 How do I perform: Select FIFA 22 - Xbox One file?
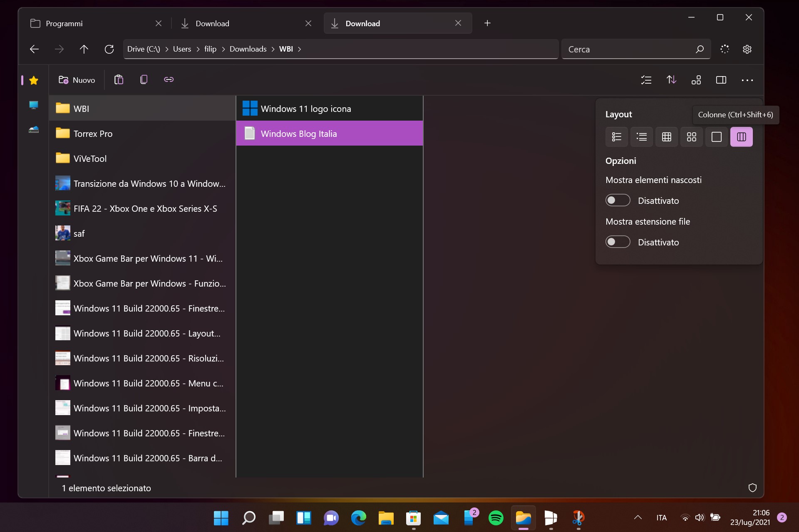click(x=142, y=208)
